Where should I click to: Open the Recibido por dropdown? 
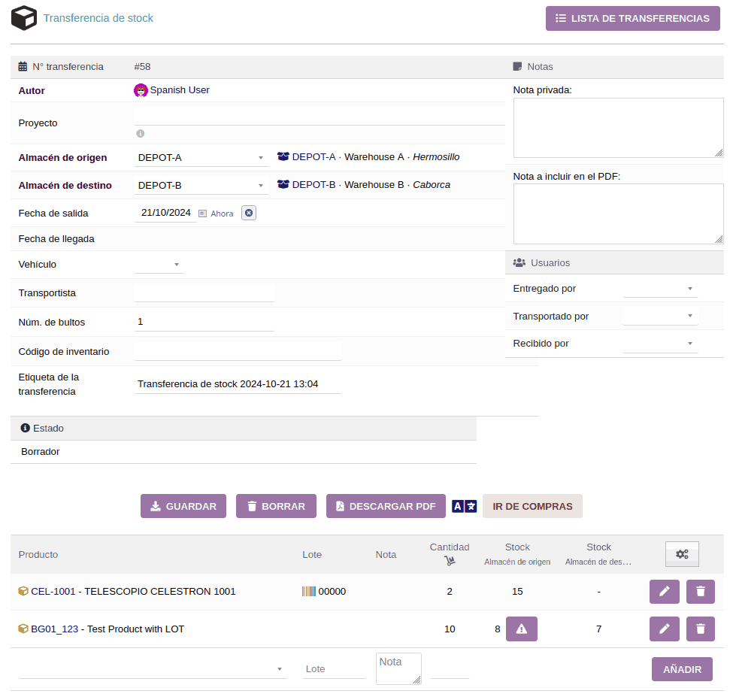pos(660,344)
